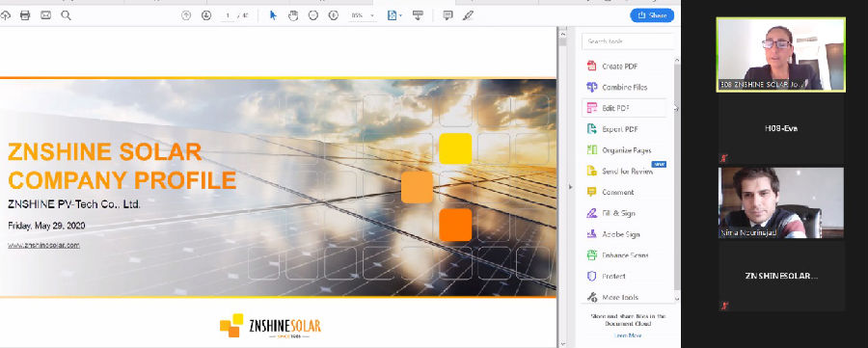The width and height of the screenshot is (868, 348).
Task: Click the www.znshinesolar.com link
Action: (43, 245)
